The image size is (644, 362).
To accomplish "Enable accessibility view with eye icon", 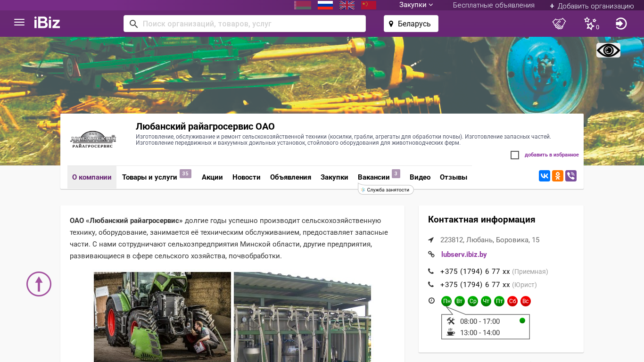I will pos(608,50).
